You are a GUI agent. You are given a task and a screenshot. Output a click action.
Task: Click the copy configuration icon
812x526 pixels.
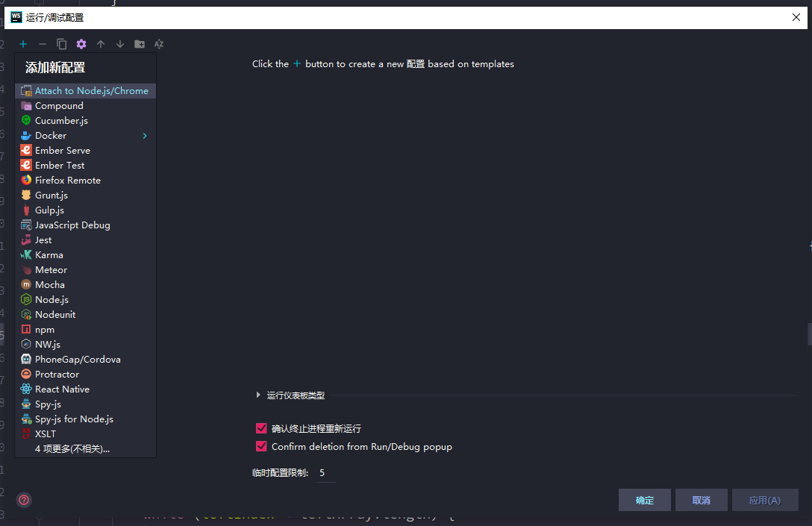pyautogui.click(x=62, y=44)
